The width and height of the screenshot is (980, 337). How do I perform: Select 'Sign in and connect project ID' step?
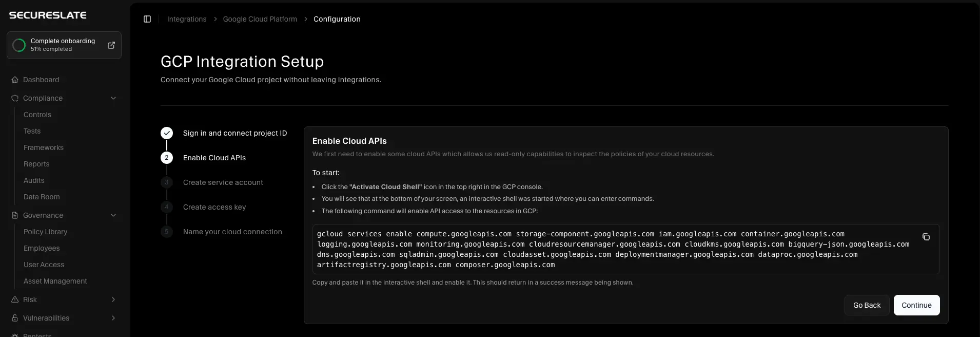(235, 133)
